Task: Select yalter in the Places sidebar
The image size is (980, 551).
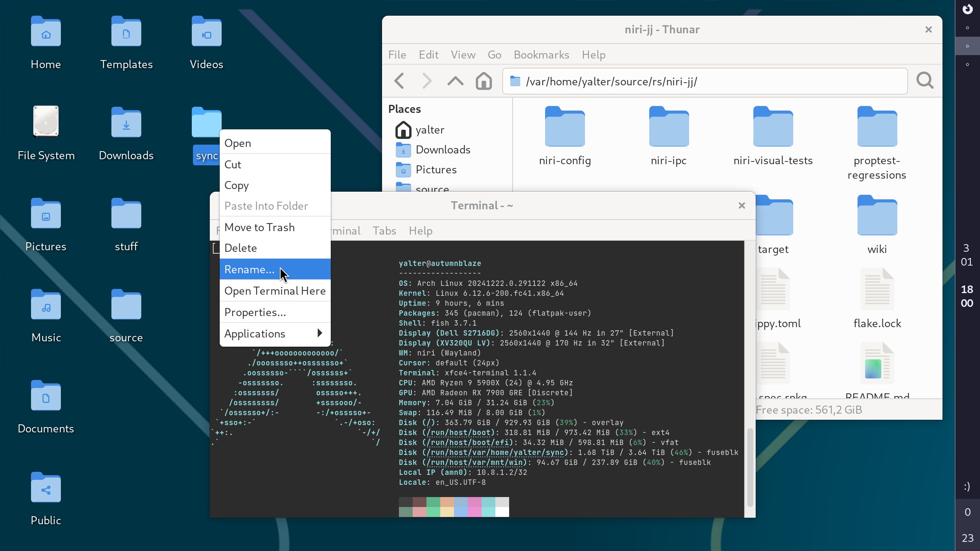Action: click(x=430, y=130)
